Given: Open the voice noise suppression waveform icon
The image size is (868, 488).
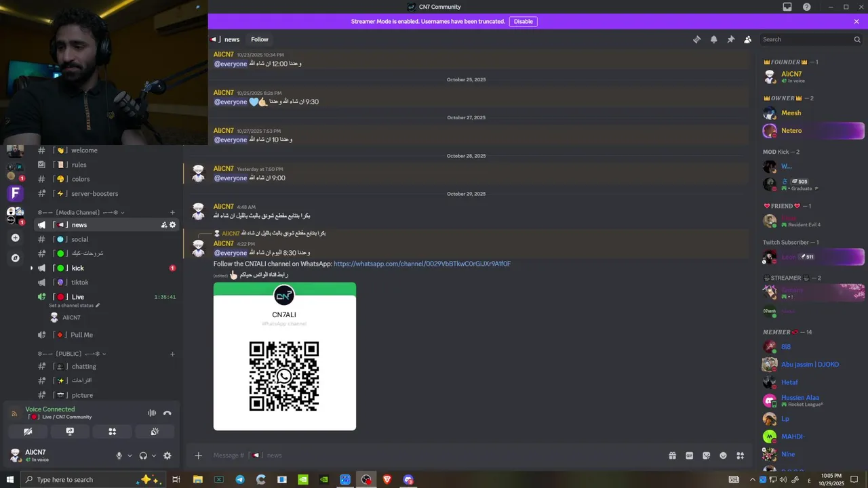Looking at the screenshot, I should [x=152, y=413].
